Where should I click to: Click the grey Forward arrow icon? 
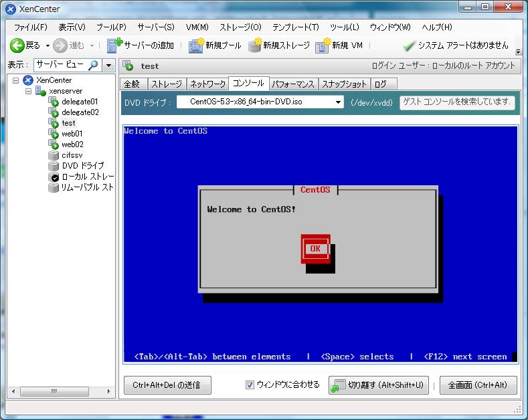(61, 45)
